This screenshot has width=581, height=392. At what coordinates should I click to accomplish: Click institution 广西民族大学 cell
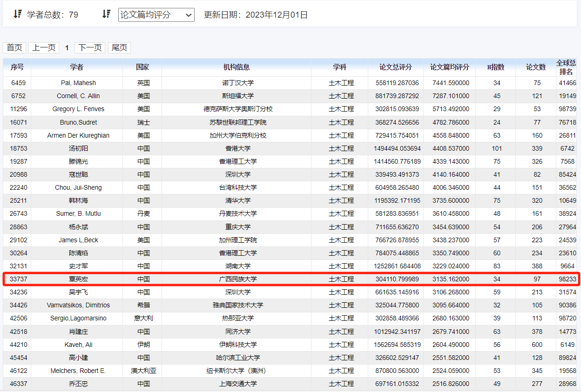point(238,279)
